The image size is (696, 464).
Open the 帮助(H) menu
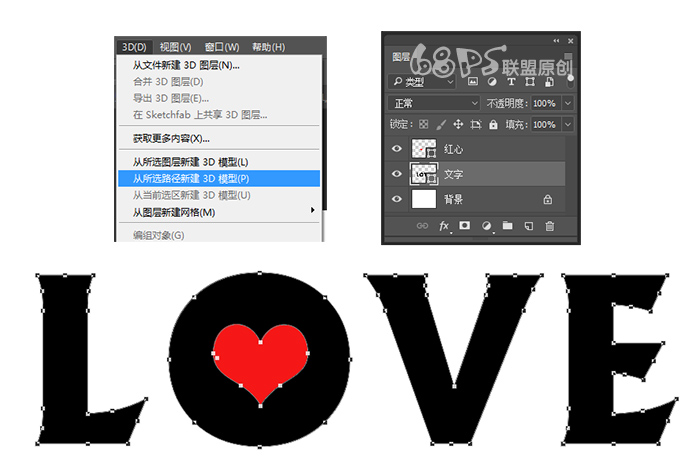(269, 47)
